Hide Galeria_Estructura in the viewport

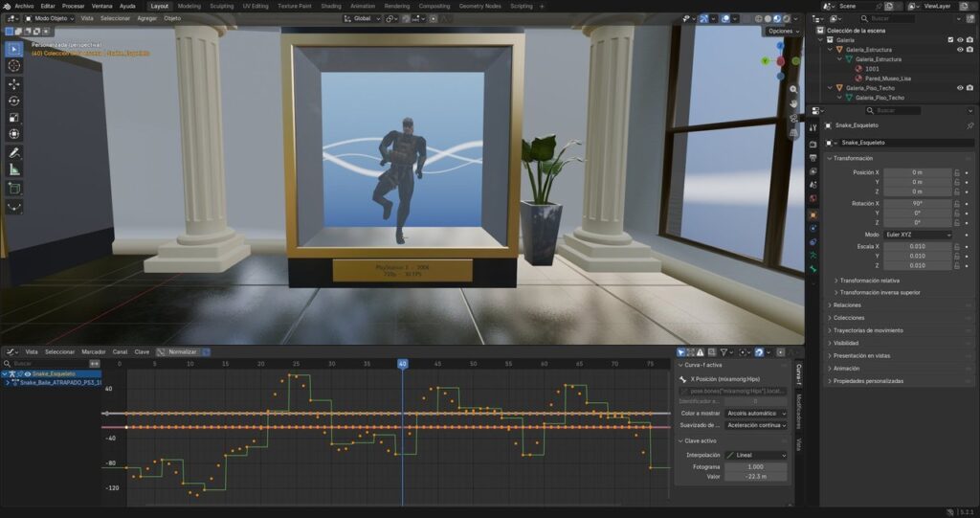(961, 50)
